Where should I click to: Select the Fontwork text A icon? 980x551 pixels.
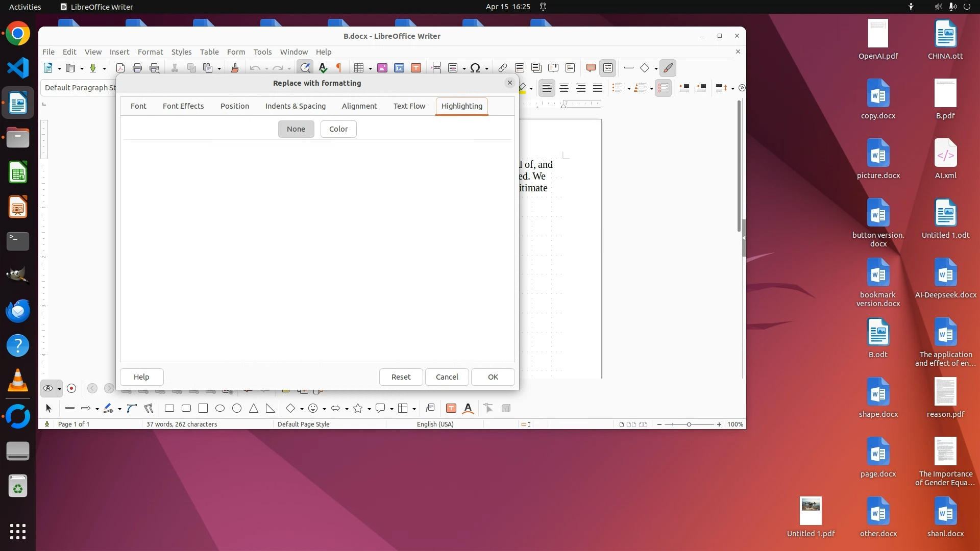[x=468, y=408]
